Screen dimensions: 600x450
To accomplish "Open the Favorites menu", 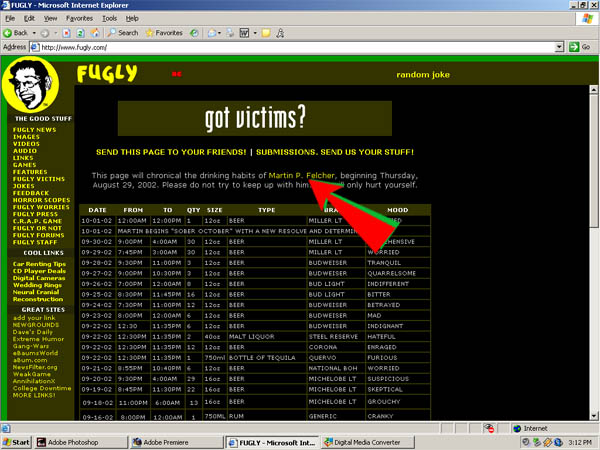I will (x=79, y=18).
